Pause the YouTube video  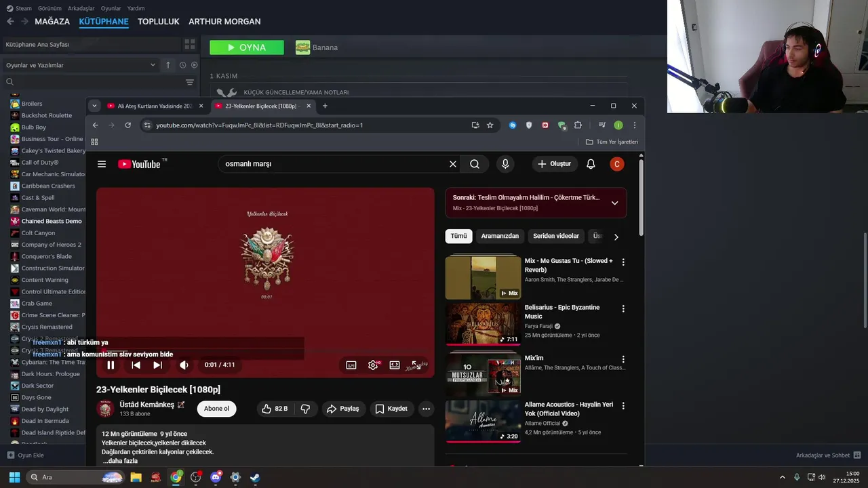coord(111,365)
